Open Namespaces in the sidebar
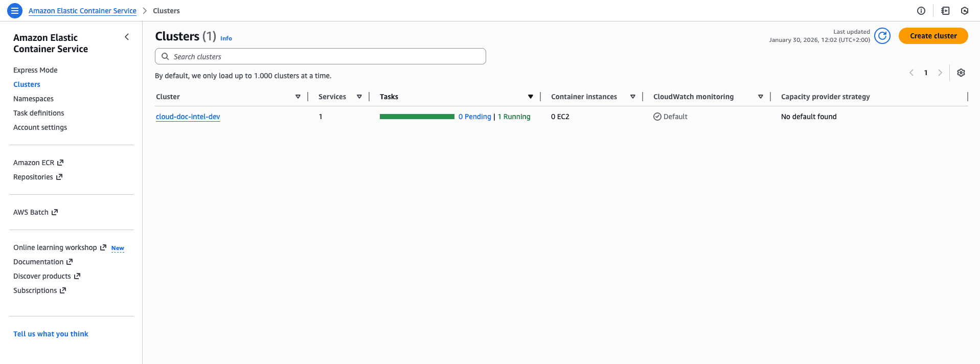 click(33, 99)
